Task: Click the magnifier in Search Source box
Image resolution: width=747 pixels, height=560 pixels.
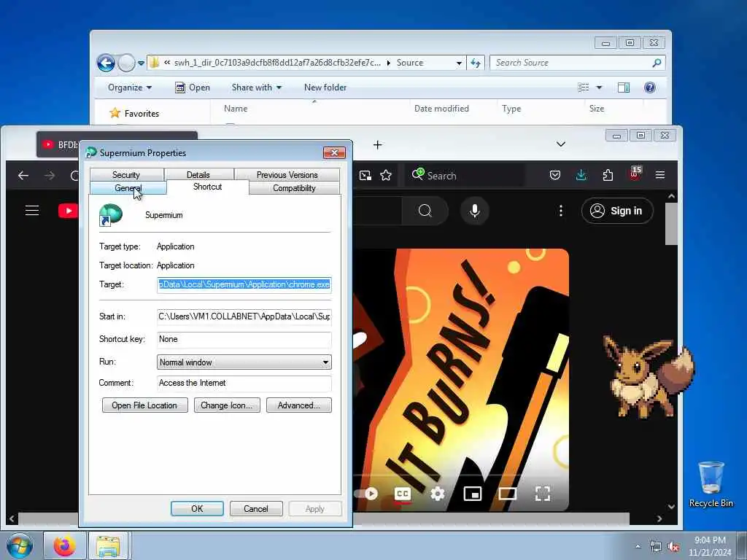Action: (657, 63)
